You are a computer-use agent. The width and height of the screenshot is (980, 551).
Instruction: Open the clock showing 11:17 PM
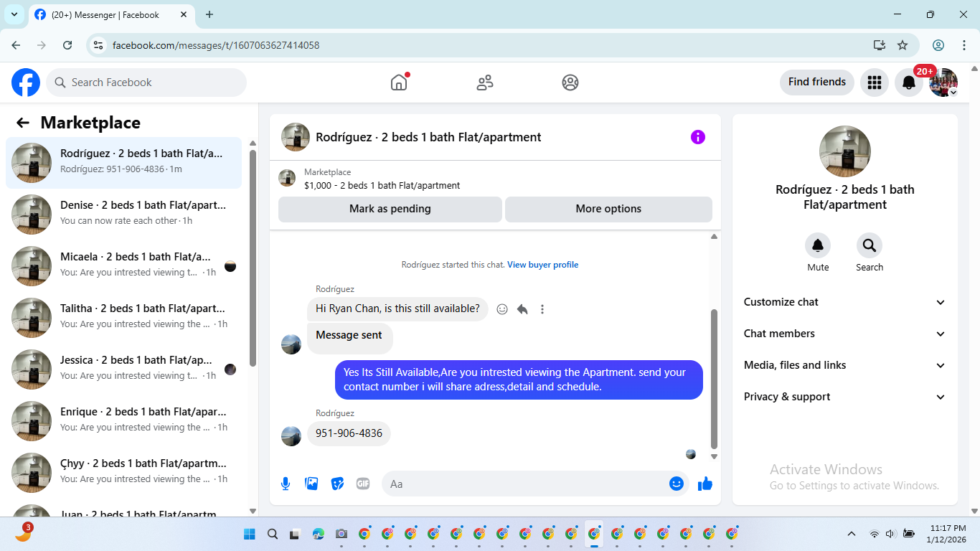(946, 534)
